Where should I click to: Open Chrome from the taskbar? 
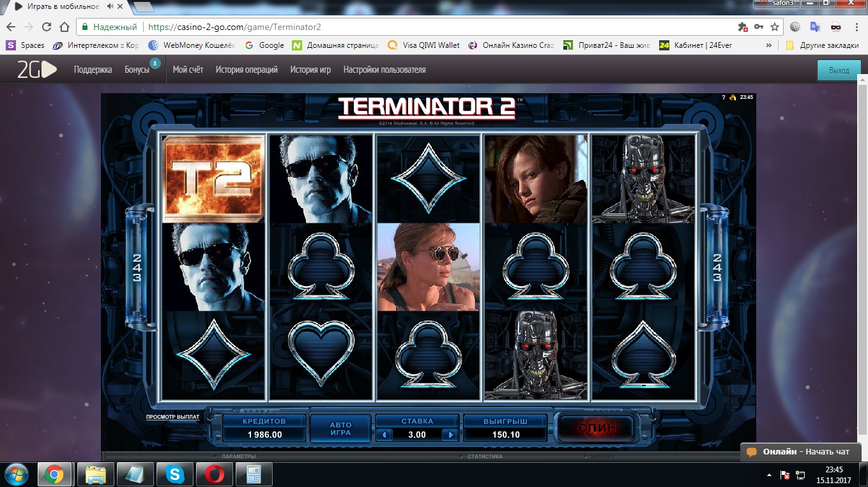tap(54, 474)
